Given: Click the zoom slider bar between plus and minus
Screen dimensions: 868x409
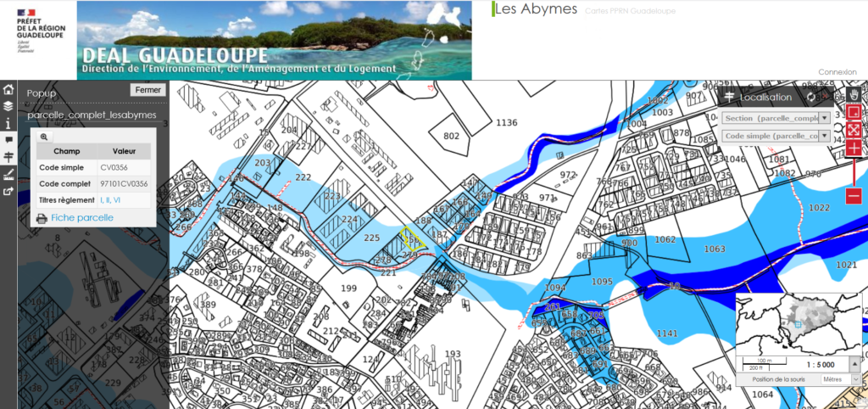Looking at the screenshot, I should click(853, 171).
